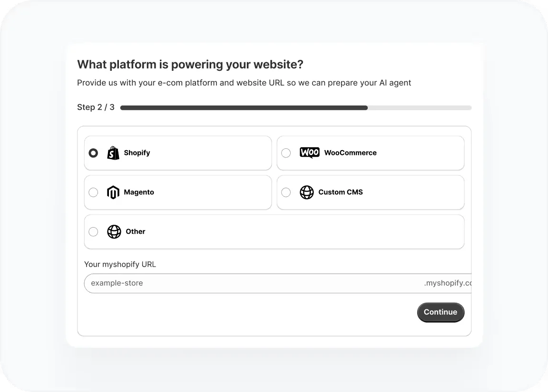Image resolution: width=548 pixels, height=392 pixels.
Task: Click the Custom CMS option card
Action: 371,192
